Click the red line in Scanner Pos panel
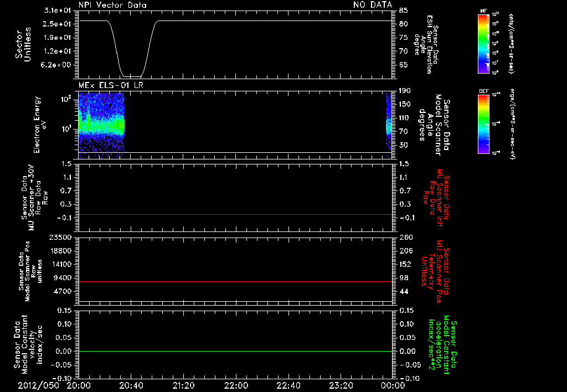Viewport: 567px width, 392px height. click(x=235, y=281)
